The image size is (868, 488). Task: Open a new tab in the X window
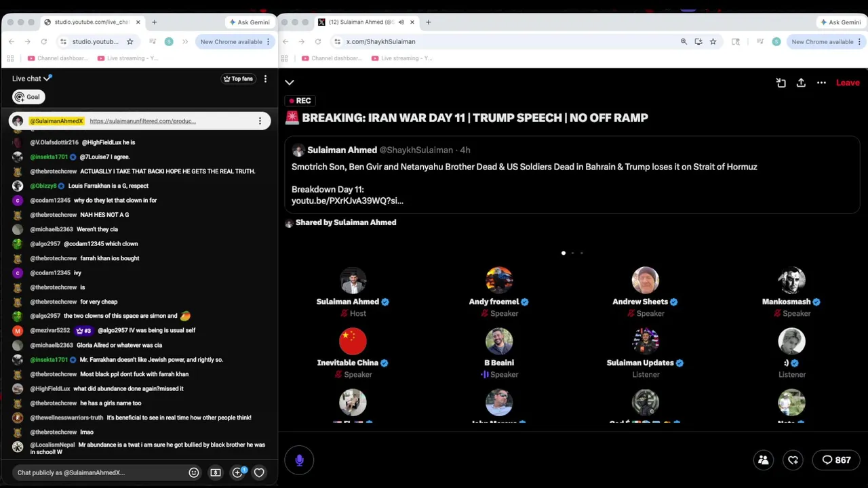pos(428,22)
